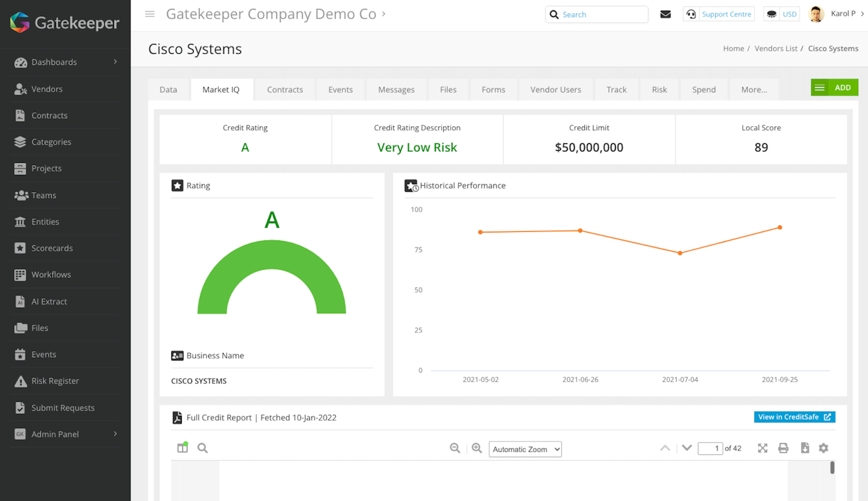Open the ADD button's list menu icon
Viewport: 868px width, 501px height.
pos(820,87)
